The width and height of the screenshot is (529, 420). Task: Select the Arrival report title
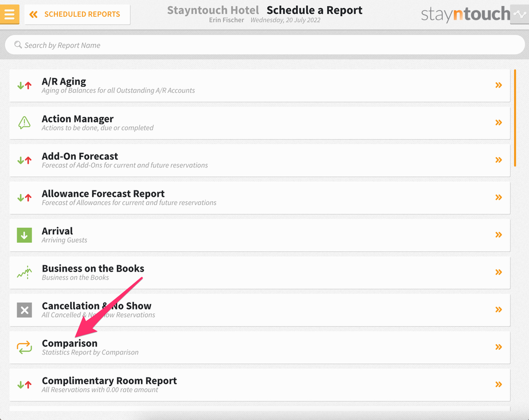[57, 231]
